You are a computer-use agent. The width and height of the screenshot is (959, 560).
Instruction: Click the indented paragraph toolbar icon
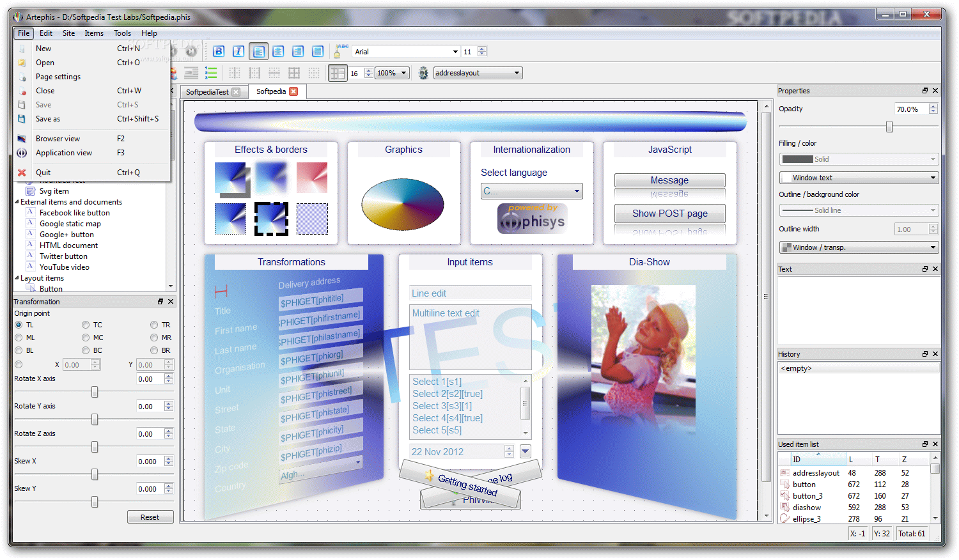click(191, 73)
